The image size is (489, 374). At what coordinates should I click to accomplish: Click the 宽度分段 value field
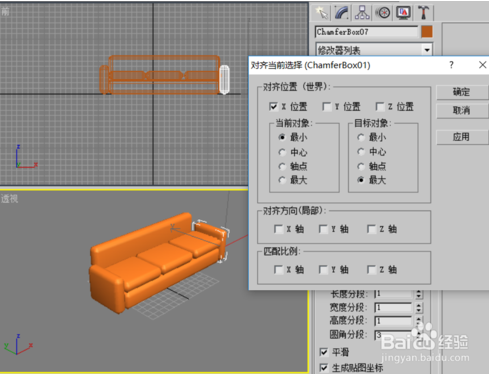(393, 307)
